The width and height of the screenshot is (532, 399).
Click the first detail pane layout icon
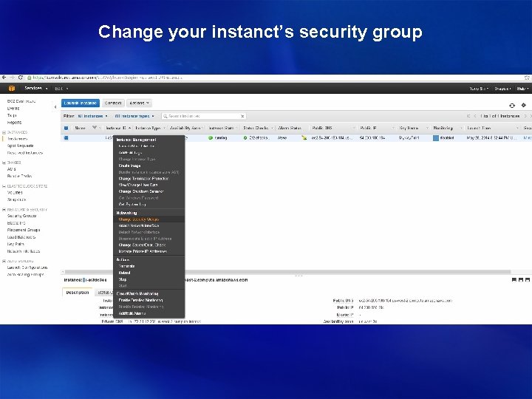pos(514,280)
